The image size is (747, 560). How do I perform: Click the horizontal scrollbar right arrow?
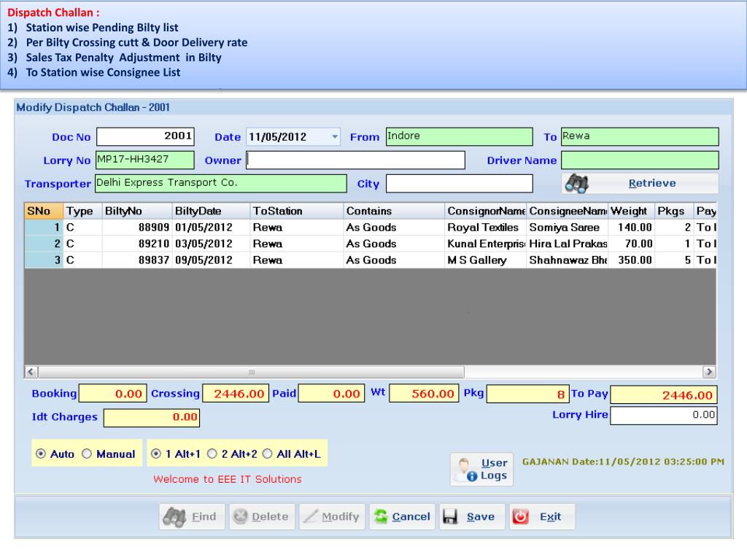pyautogui.click(x=709, y=372)
